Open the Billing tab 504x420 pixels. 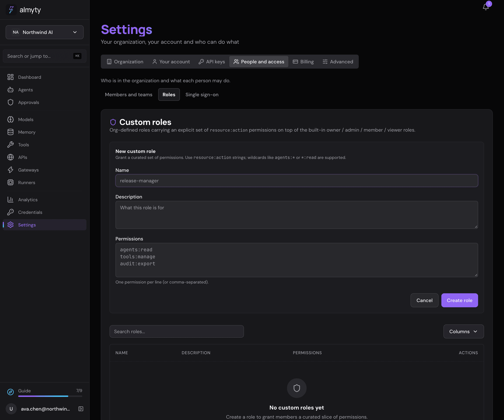coord(303,62)
